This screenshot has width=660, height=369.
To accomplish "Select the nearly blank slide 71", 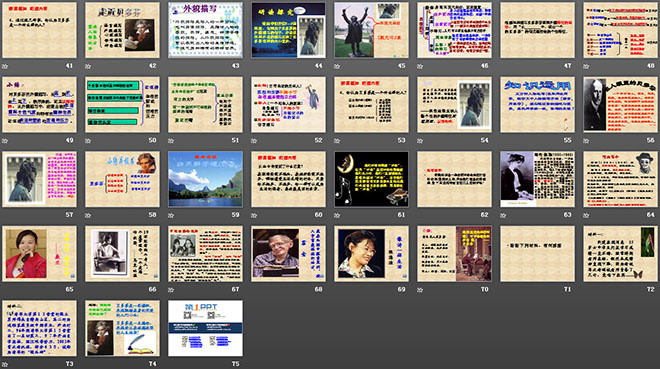I will (x=538, y=254).
